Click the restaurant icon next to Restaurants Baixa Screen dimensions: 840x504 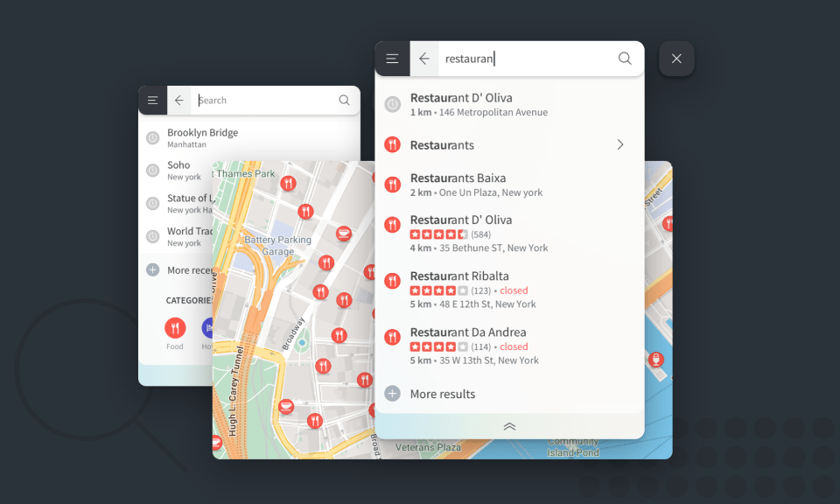click(391, 184)
